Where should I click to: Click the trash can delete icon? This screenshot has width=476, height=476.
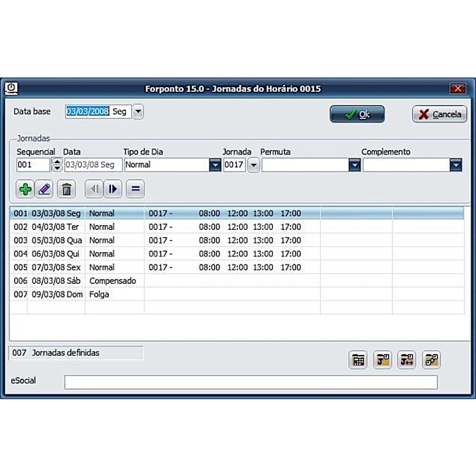tap(67, 189)
